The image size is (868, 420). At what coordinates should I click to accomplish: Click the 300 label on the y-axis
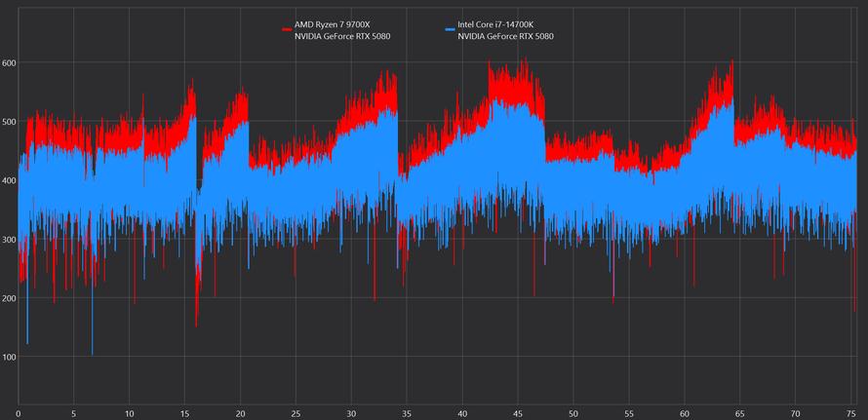pyautogui.click(x=10, y=239)
